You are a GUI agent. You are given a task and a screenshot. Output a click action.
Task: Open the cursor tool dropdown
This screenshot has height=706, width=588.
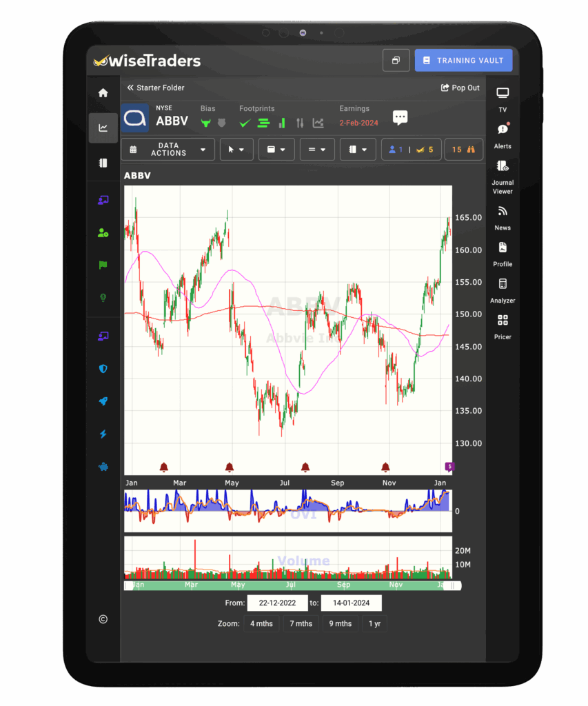236,150
